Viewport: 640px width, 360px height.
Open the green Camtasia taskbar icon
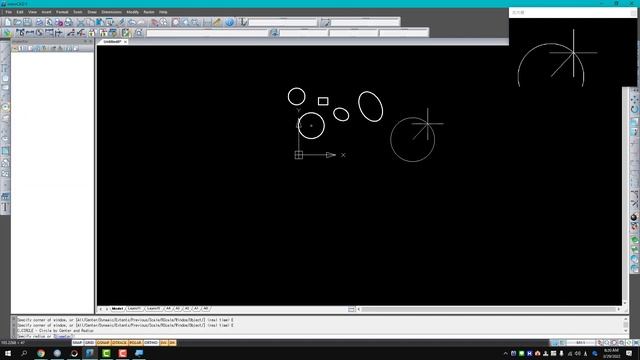(x=106, y=353)
